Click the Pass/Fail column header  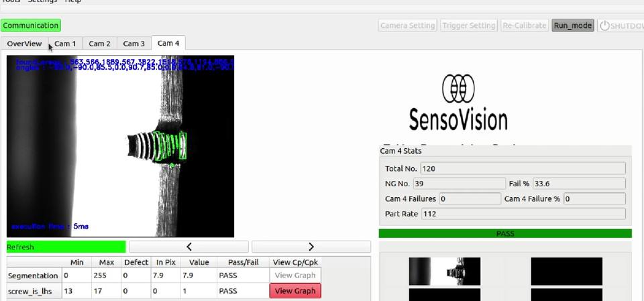pos(243,262)
